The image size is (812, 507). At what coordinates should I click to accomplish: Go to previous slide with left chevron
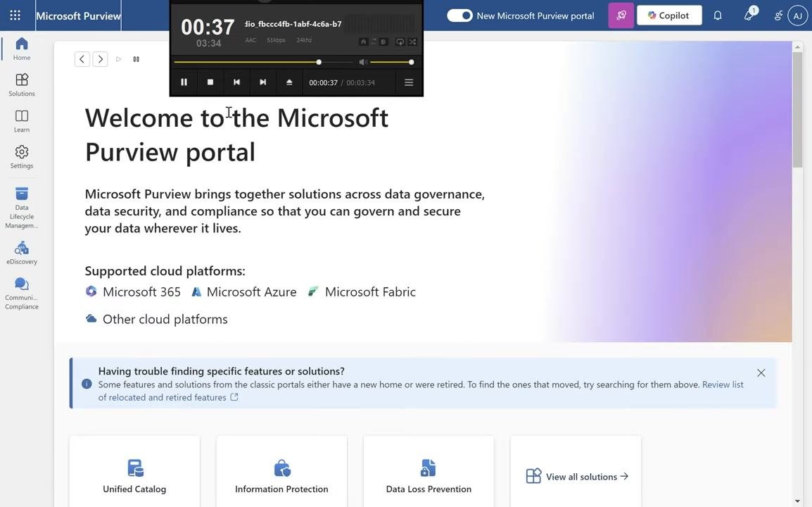(82, 59)
